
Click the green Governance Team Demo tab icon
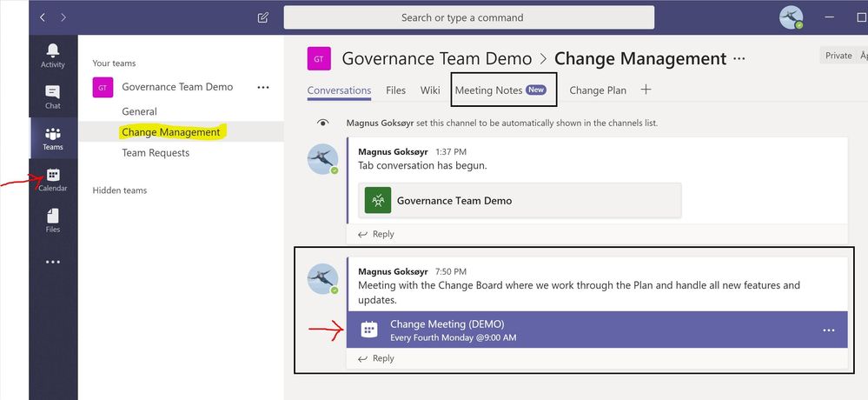(378, 200)
